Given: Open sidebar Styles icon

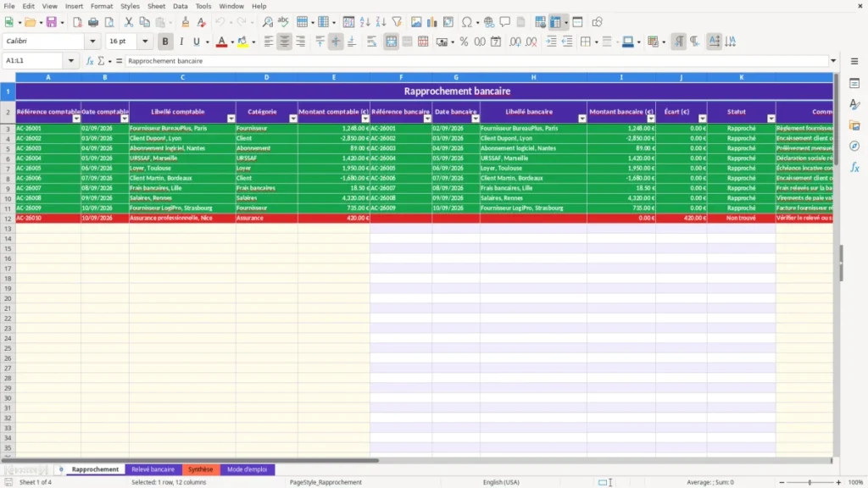Looking at the screenshot, I should point(854,104).
